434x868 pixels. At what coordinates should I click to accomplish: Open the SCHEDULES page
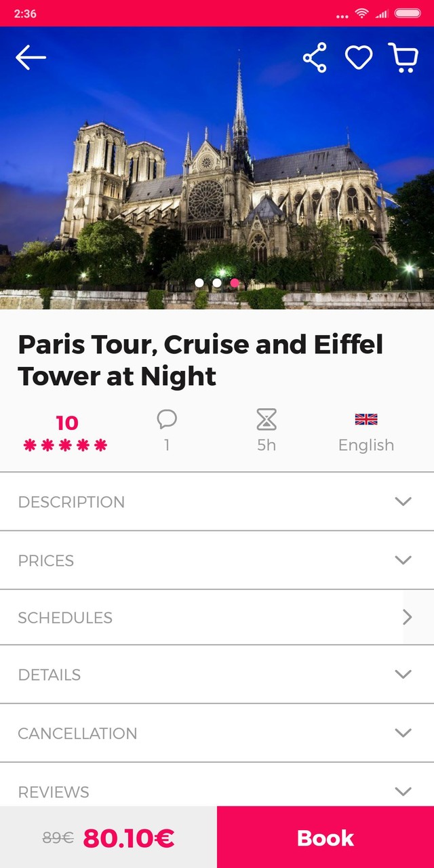(x=217, y=617)
